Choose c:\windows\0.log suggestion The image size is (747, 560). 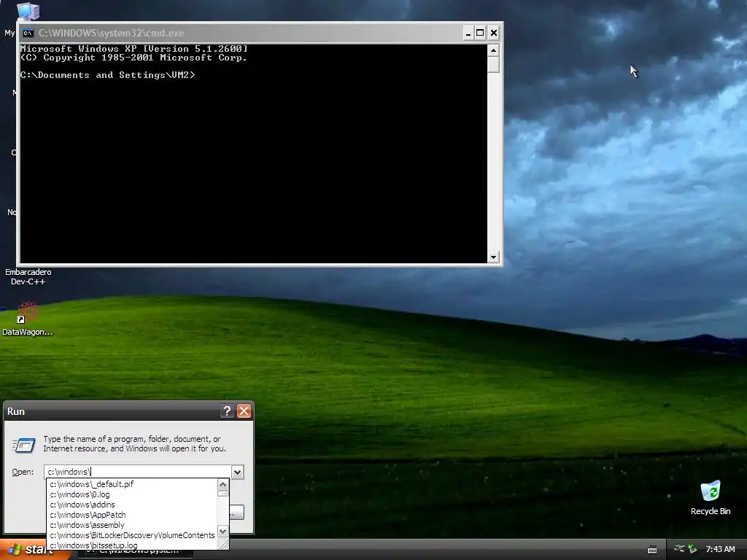point(131,494)
